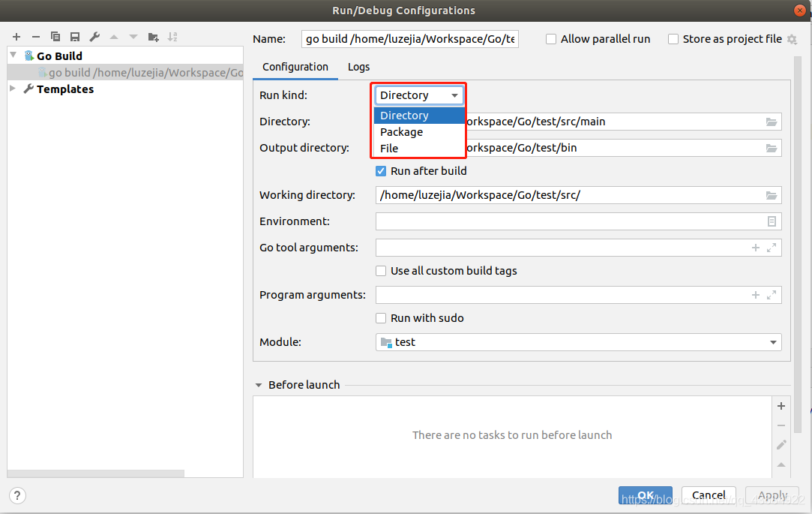The image size is (812, 514).
Task: Switch to the Configuration tab
Action: 295,67
